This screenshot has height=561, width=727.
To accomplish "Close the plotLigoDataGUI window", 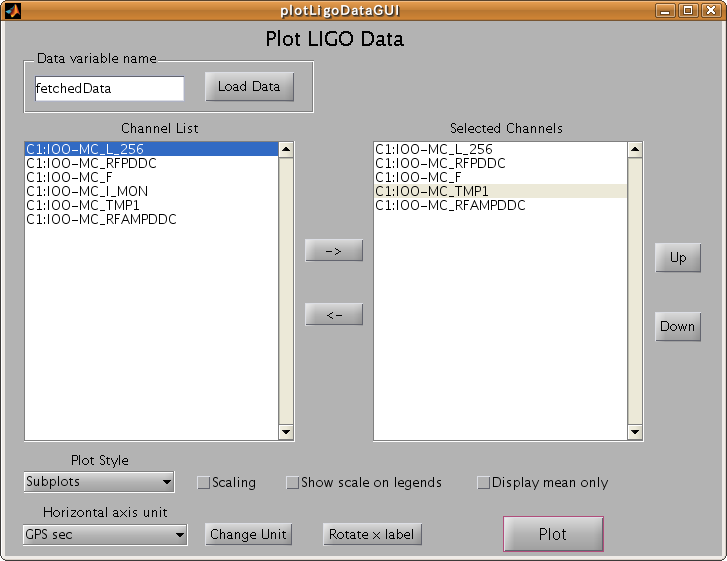I will point(711,10).
